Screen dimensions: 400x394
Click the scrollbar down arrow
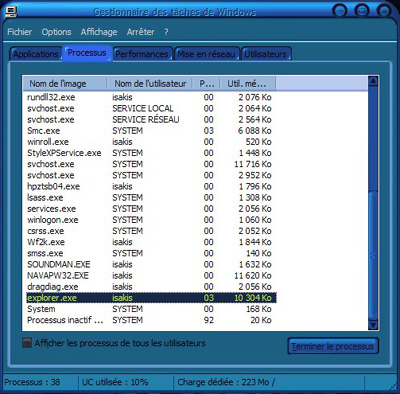pyautogui.click(x=373, y=325)
